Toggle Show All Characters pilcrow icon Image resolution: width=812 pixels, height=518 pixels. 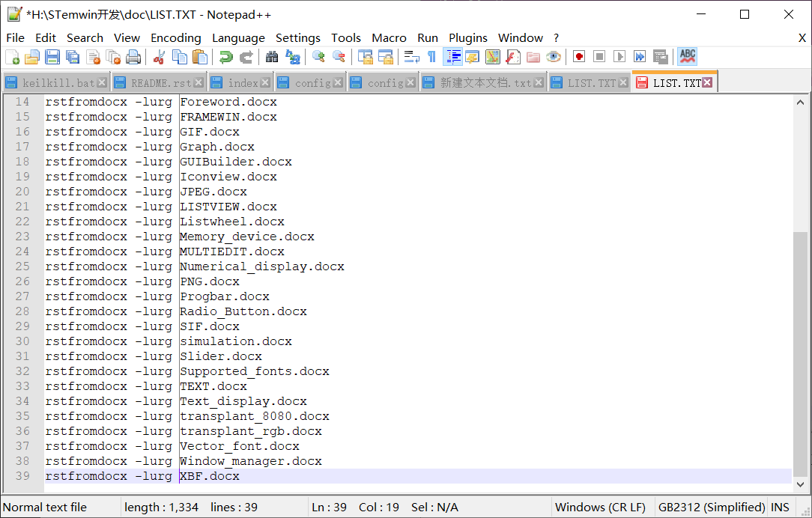[x=431, y=57]
